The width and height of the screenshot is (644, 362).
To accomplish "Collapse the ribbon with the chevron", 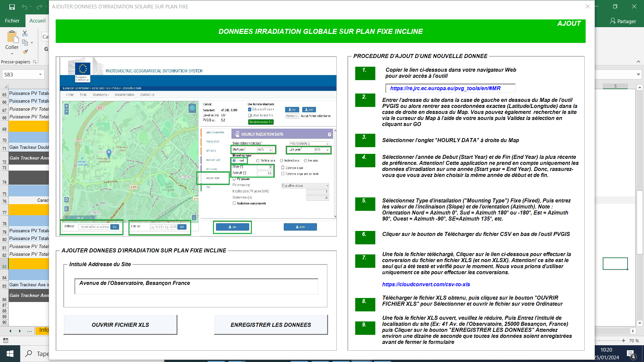I will (638, 62).
